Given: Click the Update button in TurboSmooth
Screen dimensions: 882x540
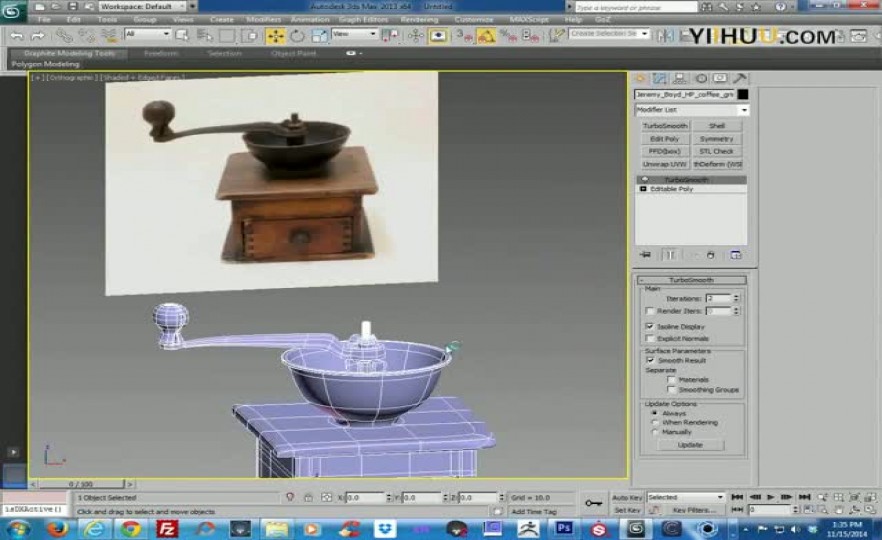Looking at the screenshot, I should (x=690, y=445).
